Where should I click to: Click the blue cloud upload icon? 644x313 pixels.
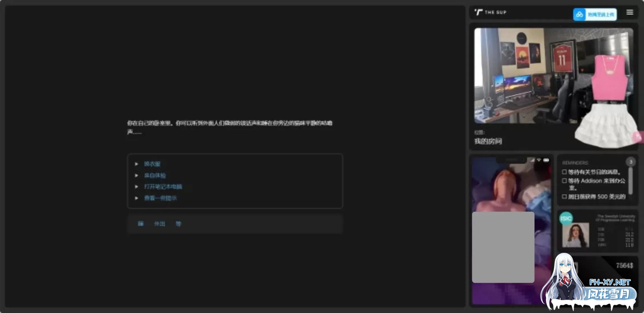579,15
